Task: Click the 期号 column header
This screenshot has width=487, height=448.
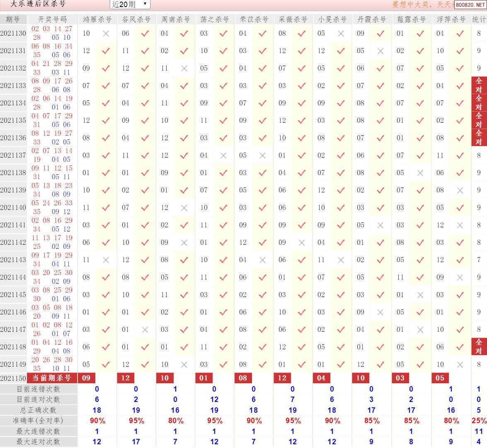Action: pos(13,19)
